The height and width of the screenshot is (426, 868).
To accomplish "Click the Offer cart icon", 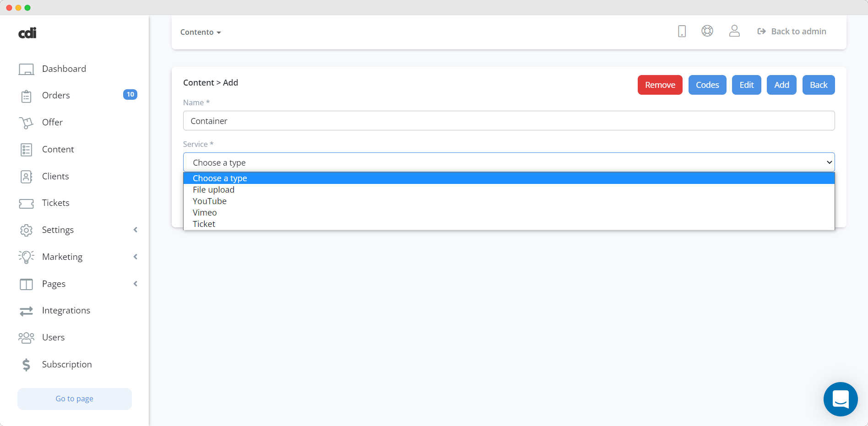I will click(x=26, y=123).
